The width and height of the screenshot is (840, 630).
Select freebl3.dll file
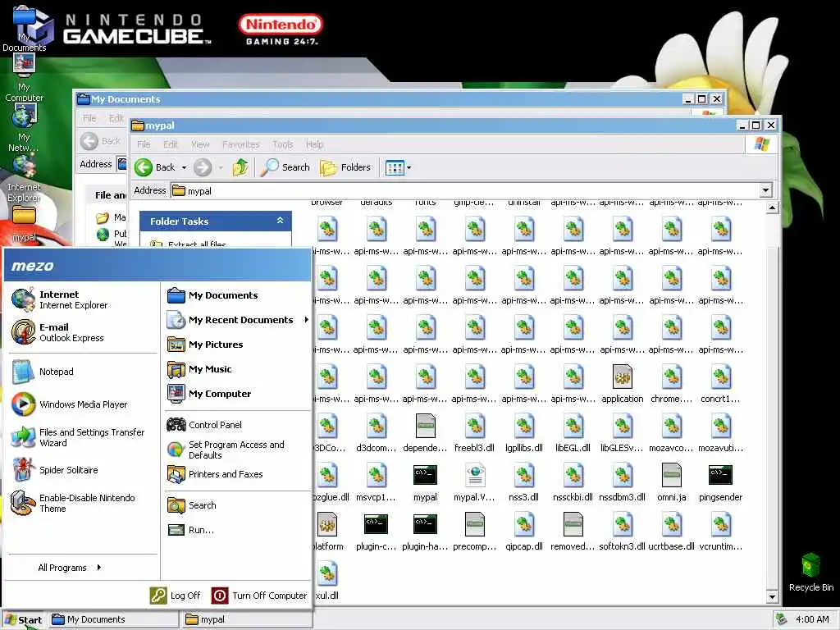[475, 434]
